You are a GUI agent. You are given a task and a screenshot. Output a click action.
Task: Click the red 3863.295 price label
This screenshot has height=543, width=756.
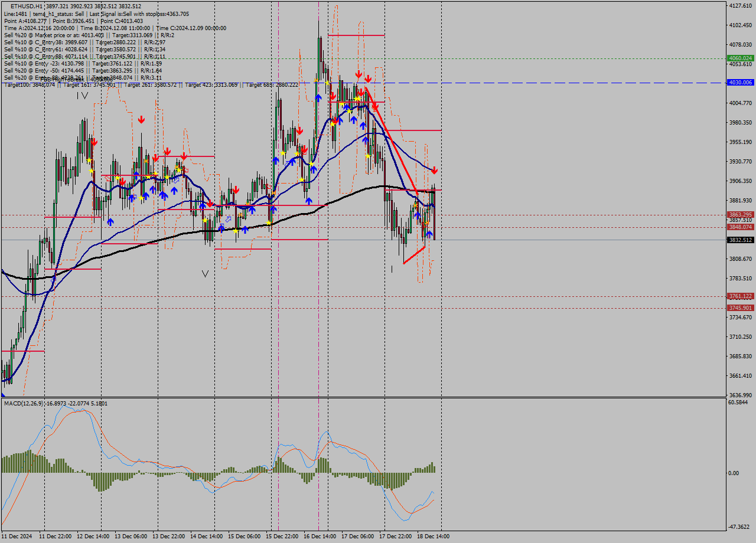tap(739, 214)
